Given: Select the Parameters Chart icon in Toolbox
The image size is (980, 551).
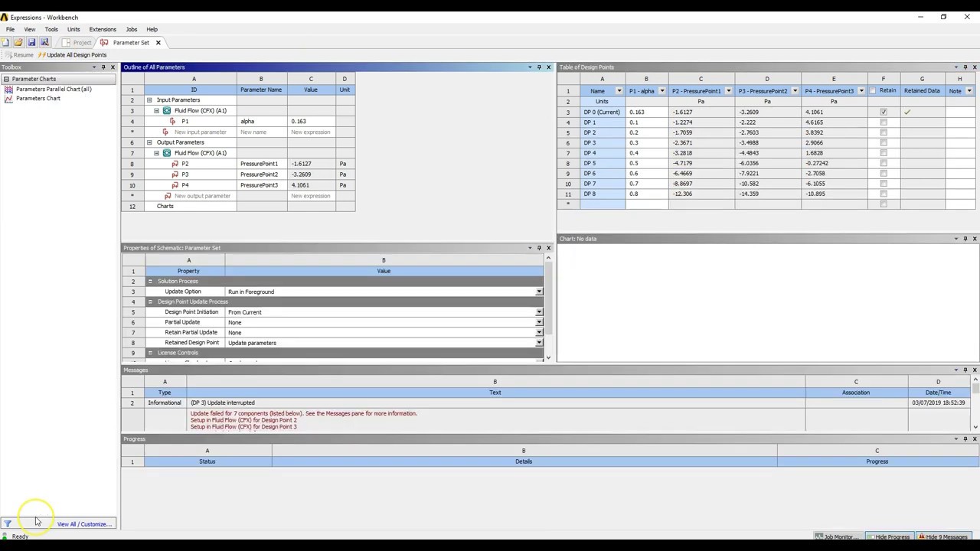Looking at the screenshot, I should tap(8, 98).
